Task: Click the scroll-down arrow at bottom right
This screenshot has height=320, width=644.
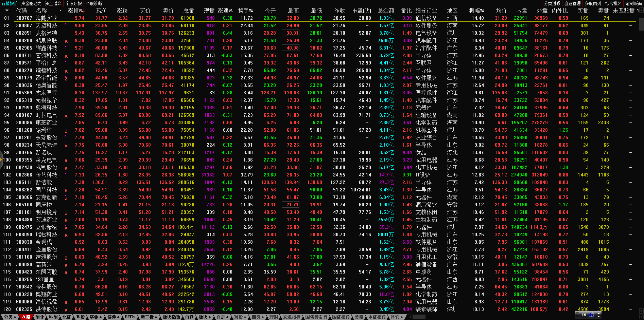Action: coord(641,310)
